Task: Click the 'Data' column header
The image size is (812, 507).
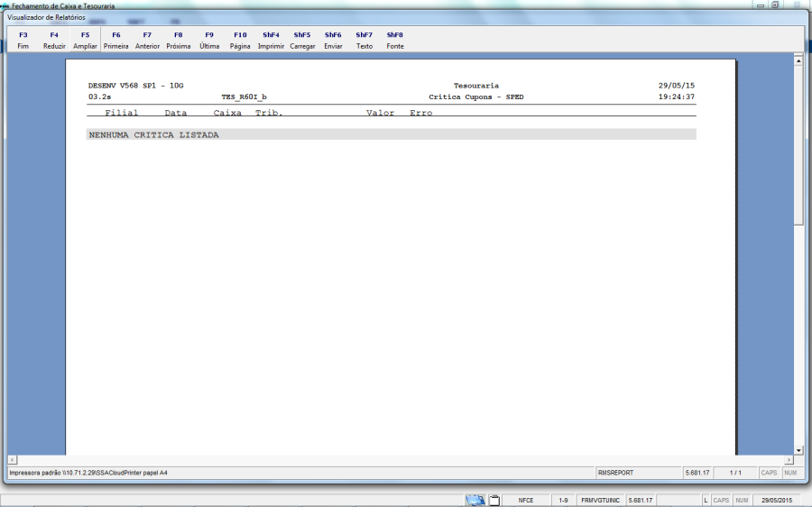Action: (176, 113)
